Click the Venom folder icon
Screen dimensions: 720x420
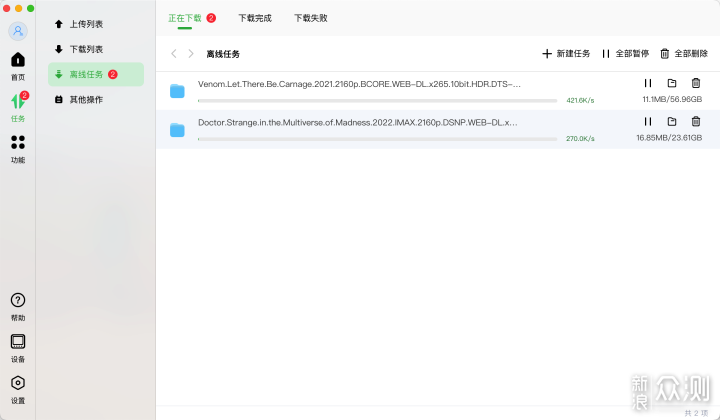coord(177,91)
